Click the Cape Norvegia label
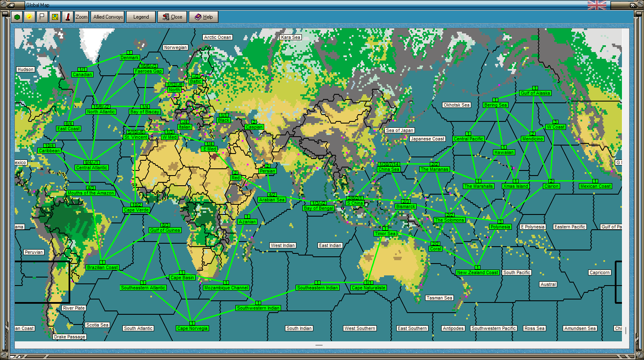The image size is (644, 360). tap(193, 328)
